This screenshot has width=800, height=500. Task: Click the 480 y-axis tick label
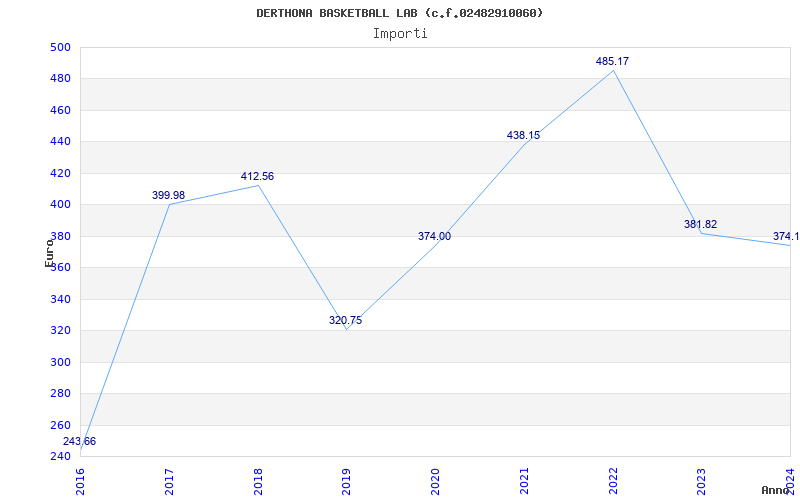click(x=60, y=79)
